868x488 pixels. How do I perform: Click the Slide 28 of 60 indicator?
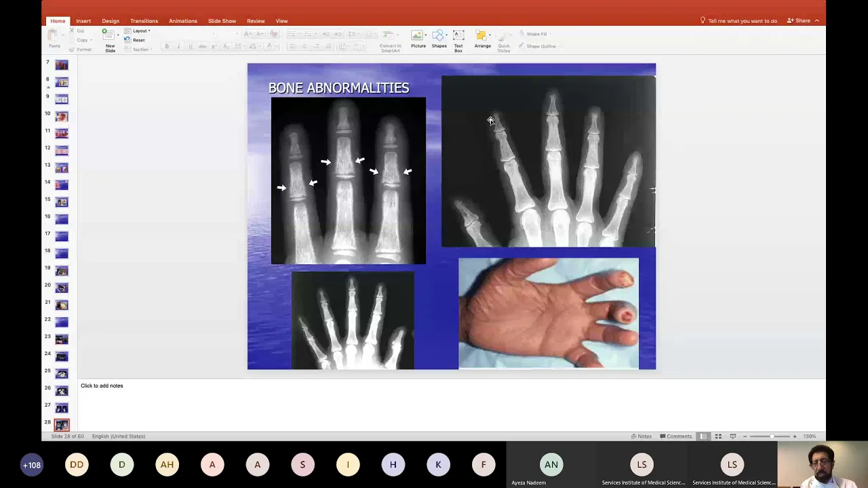coord(68,436)
